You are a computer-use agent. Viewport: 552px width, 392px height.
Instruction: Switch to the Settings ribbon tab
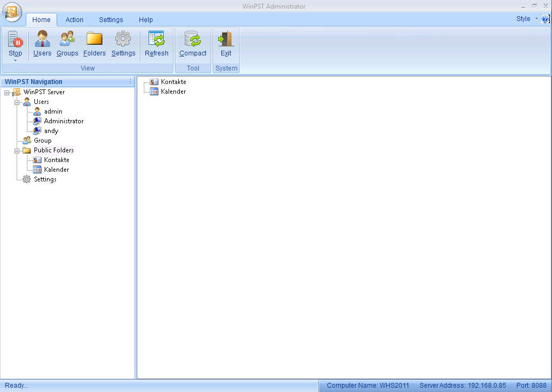[x=111, y=20]
